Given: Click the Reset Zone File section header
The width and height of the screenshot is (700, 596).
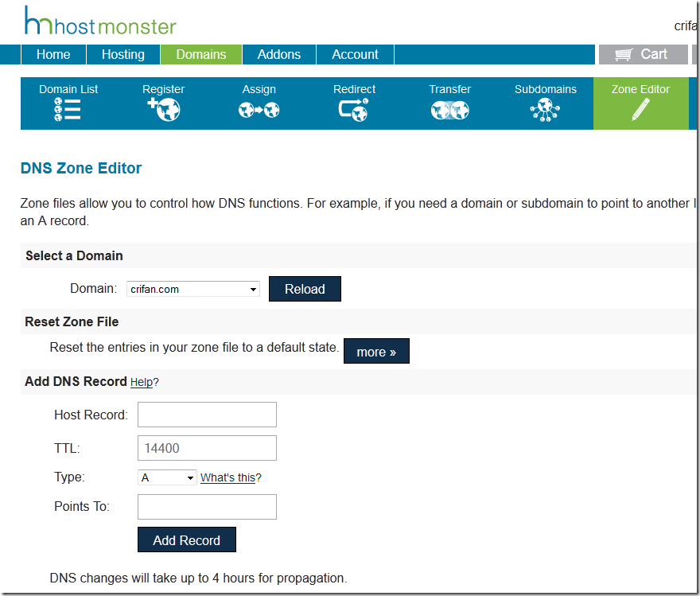Looking at the screenshot, I should pos(72,322).
